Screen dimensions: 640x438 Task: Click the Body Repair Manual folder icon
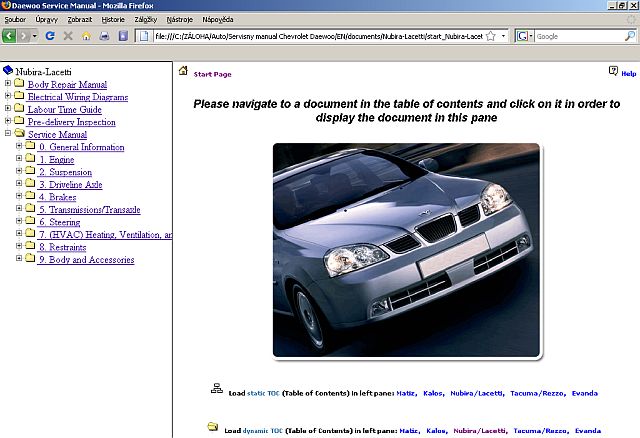pos(19,83)
